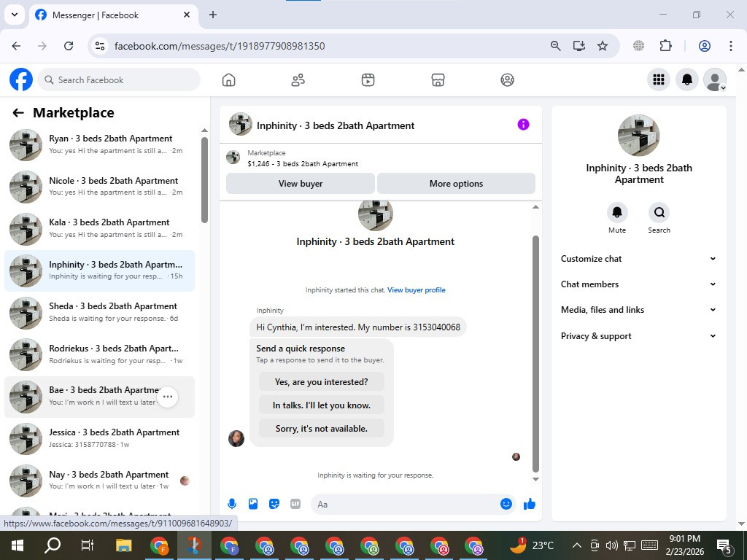Open the GIF selector
747x560 pixels.
point(295,504)
